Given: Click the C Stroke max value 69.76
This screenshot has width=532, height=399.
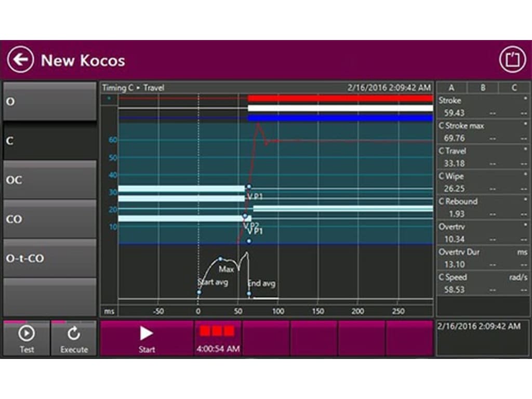Looking at the screenshot, I should pyautogui.click(x=454, y=138).
